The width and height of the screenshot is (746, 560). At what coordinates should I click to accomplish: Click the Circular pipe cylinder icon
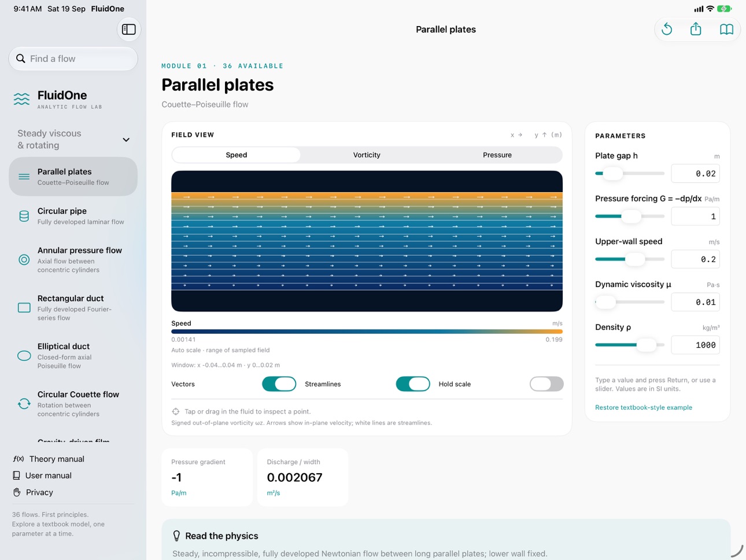[24, 216]
